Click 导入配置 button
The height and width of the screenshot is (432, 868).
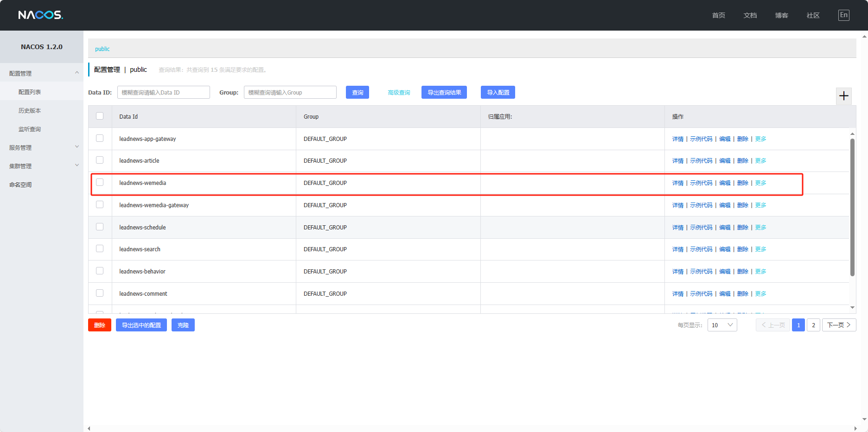click(x=498, y=92)
